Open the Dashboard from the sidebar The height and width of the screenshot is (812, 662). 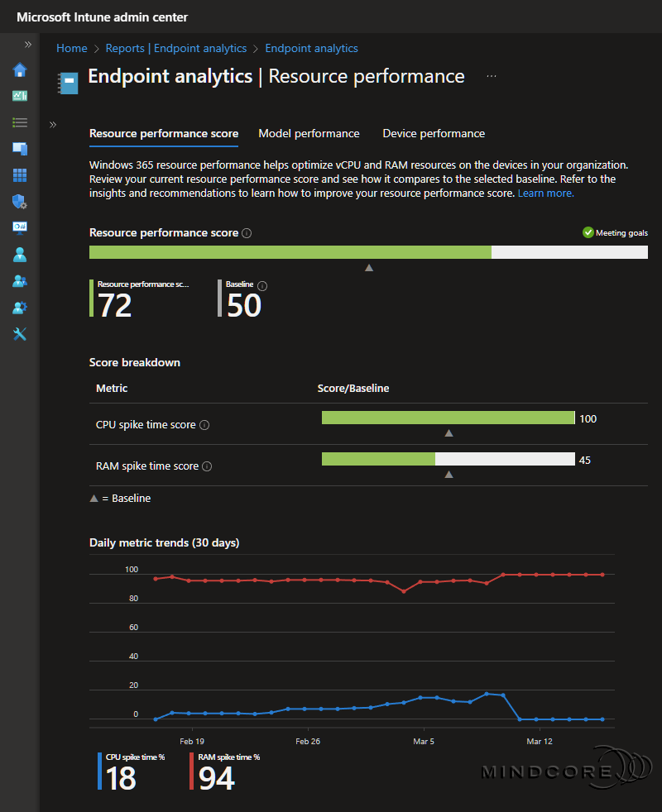coord(19,96)
